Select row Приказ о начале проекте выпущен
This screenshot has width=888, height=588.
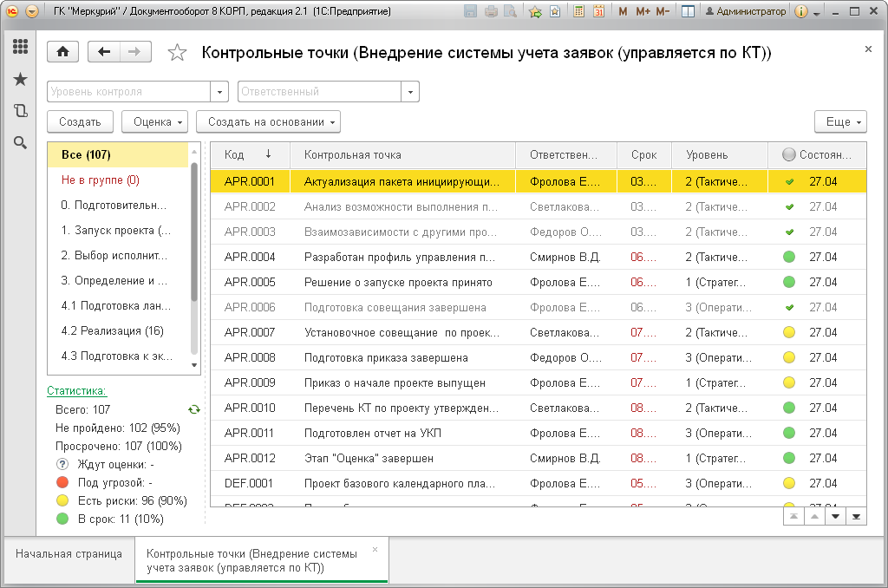(538, 383)
